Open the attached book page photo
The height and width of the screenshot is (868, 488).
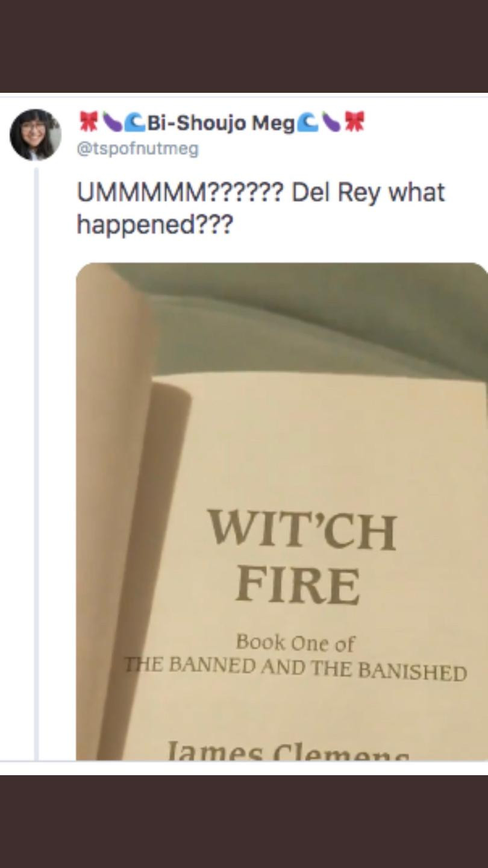(282, 511)
